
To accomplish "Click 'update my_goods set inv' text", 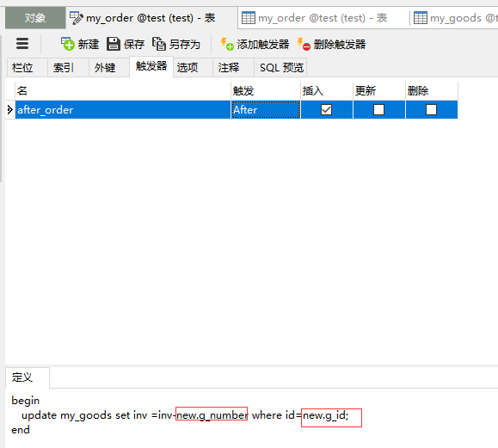I will tap(84, 415).
